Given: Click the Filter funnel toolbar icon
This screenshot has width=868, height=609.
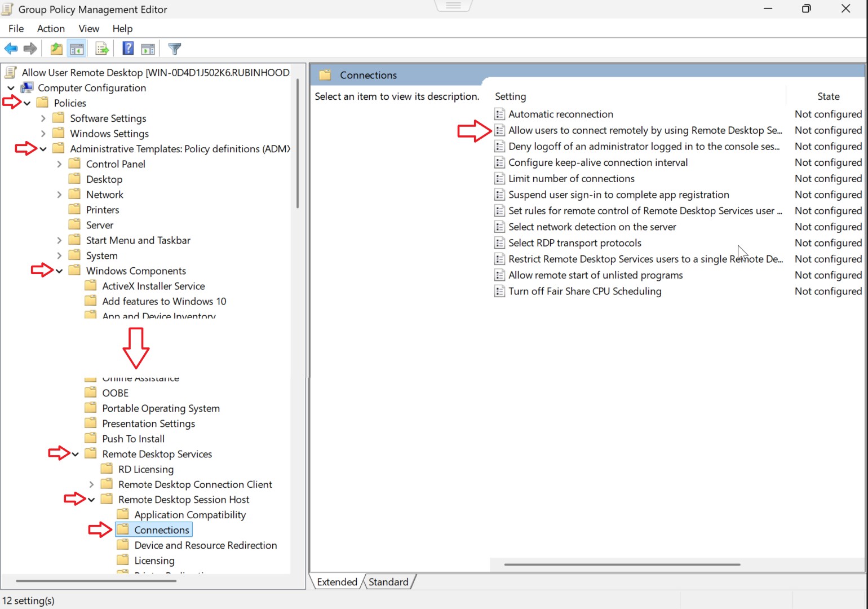Looking at the screenshot, I should tap(175, 49).
